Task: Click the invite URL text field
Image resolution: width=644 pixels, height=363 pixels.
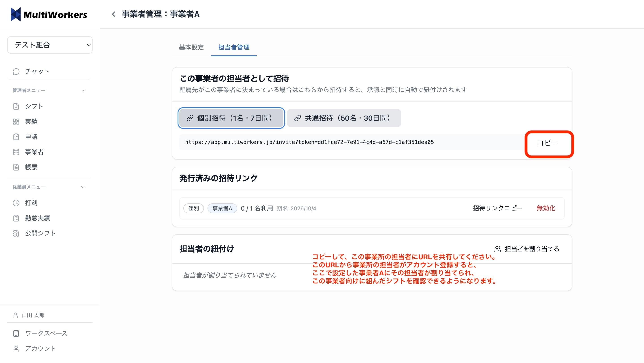Action: point(352,142)
